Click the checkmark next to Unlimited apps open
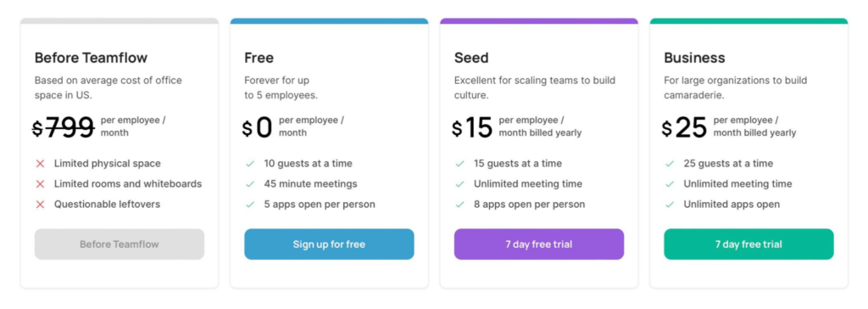This screenshot has width=868, height=309. click(670, 204)
